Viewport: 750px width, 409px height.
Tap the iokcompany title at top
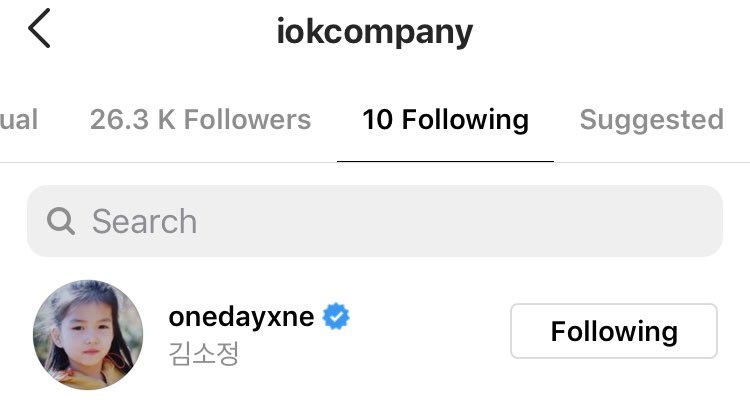pos(375,32)
